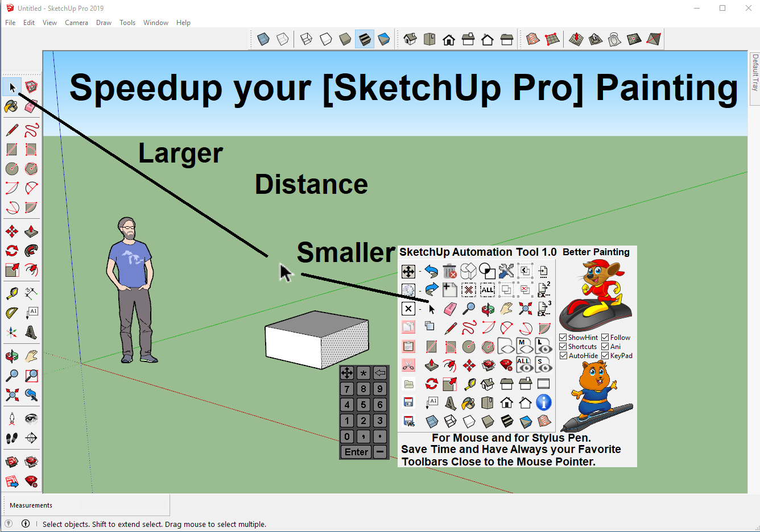Uncheck the Shortcuts checkbox
760x532 pixels.
pyautogui.click(x=563, y=347)
